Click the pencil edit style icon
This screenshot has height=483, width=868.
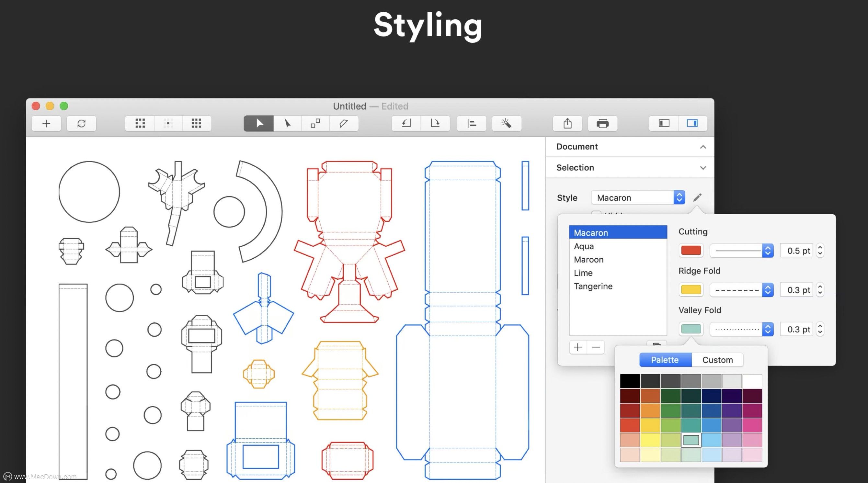pos(698,197)
